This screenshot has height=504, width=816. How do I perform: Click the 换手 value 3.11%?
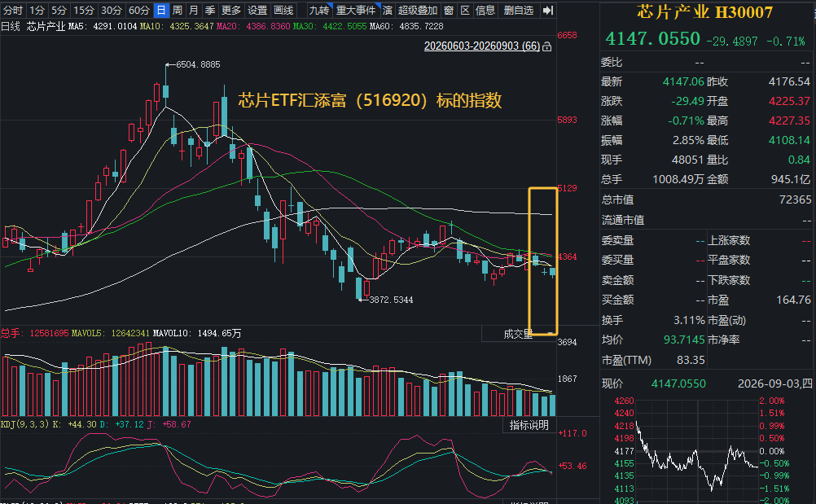click(689, 321)
